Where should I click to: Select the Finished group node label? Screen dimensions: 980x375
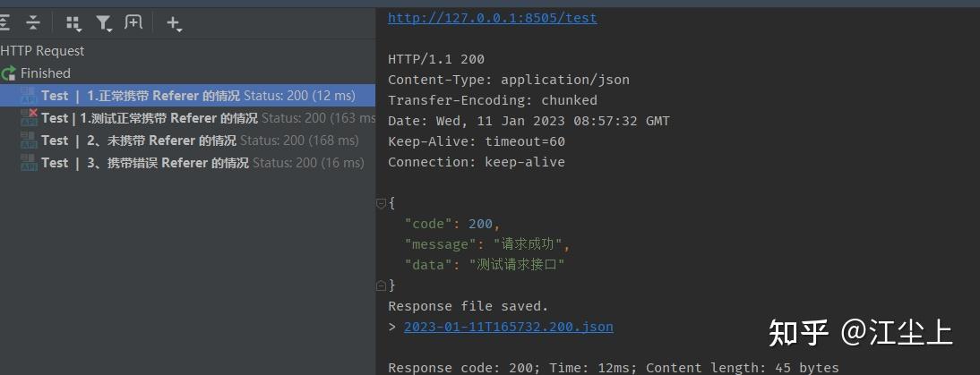46,73
